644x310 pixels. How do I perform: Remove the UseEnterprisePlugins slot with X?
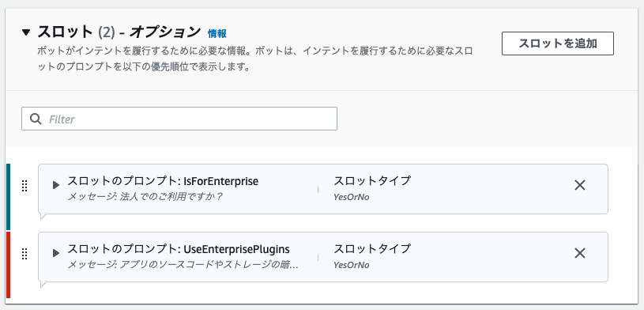[x=579, y=253]
